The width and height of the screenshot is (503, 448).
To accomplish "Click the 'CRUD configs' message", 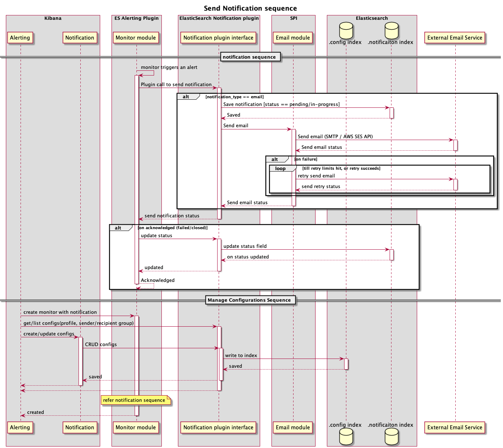I will pyautogui.click(x=101, y=344).
